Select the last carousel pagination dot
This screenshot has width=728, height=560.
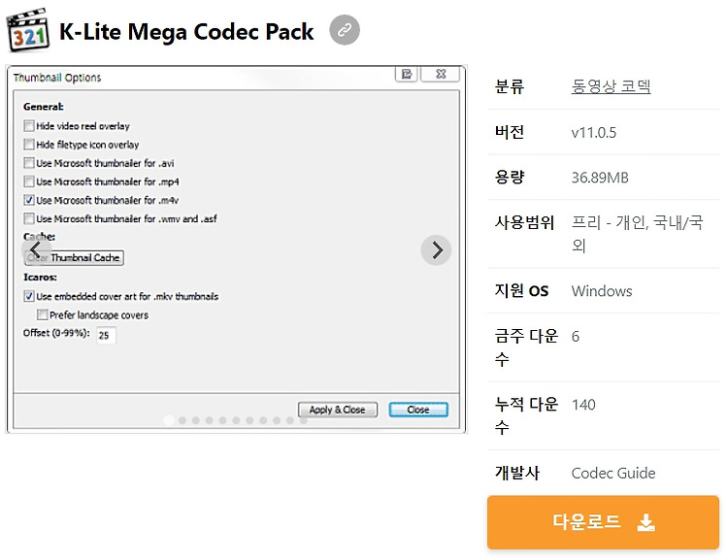click(304, 420)
